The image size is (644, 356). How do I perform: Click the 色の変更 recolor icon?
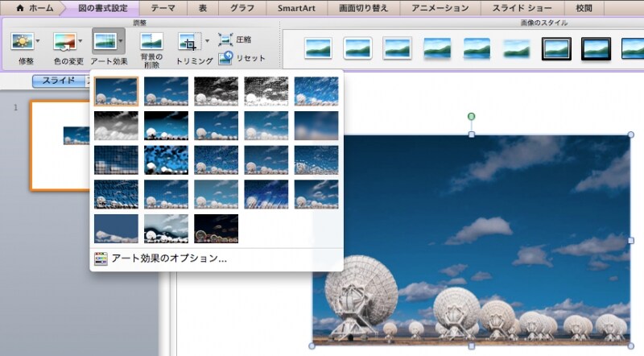pyautogui.click(x=65, y=42)
